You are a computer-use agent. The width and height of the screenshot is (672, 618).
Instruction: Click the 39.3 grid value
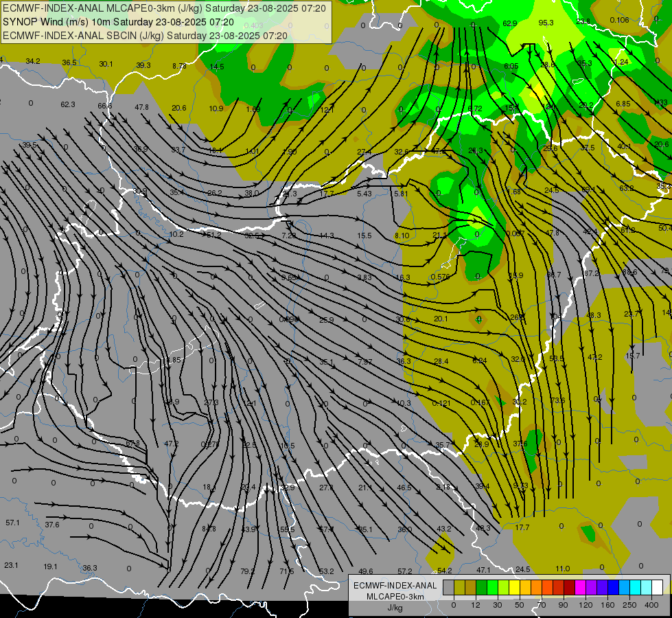click(143, 65)
